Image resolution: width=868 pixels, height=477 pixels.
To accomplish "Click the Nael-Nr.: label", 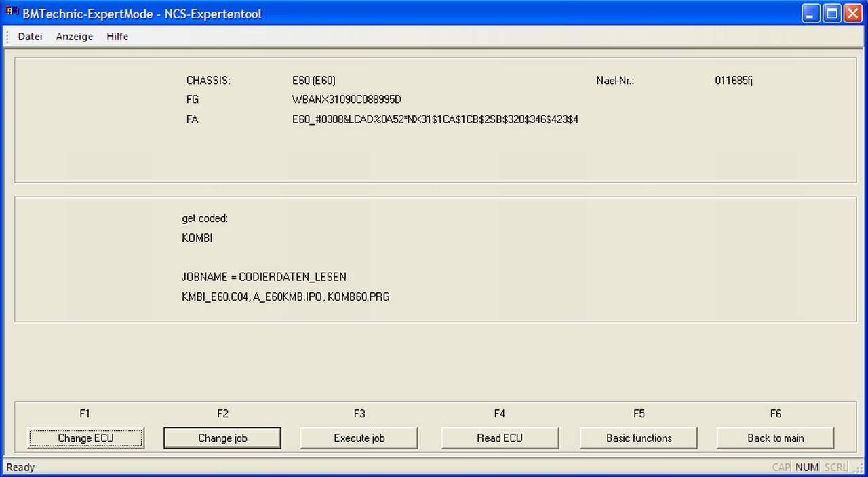I will point(615,81).
